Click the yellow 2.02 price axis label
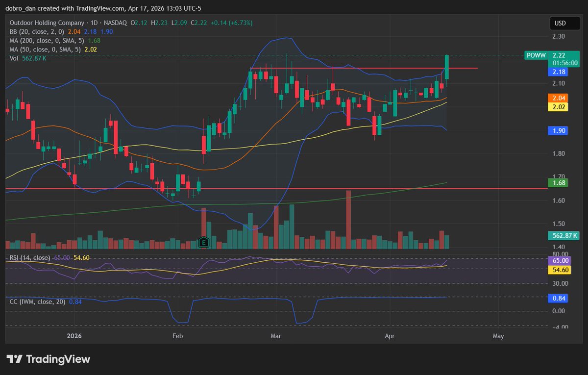 (558, 107)
